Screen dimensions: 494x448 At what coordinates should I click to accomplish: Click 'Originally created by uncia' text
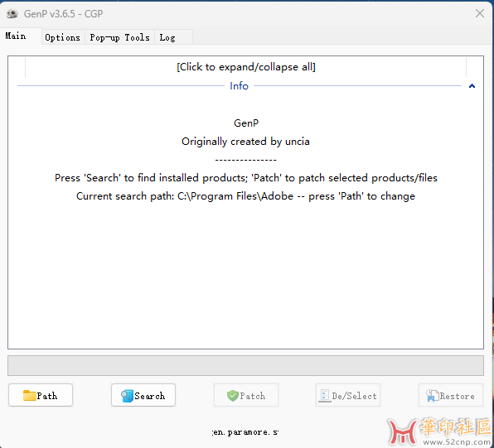point(245,142)
